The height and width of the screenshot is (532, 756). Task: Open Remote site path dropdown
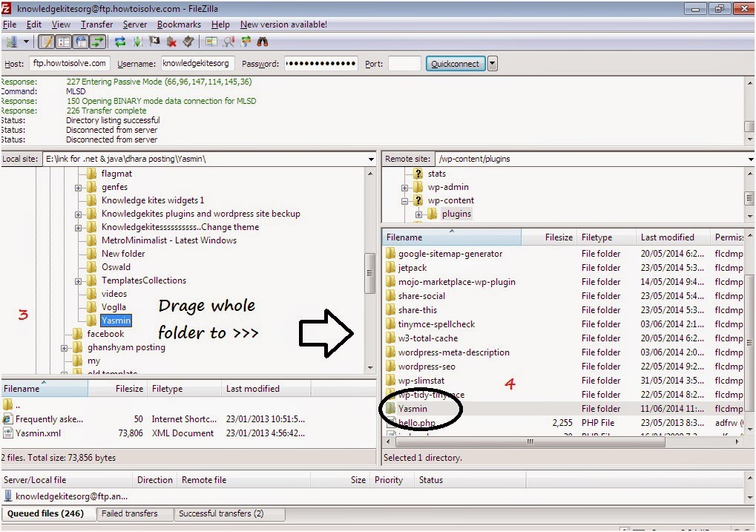point(751,159)
